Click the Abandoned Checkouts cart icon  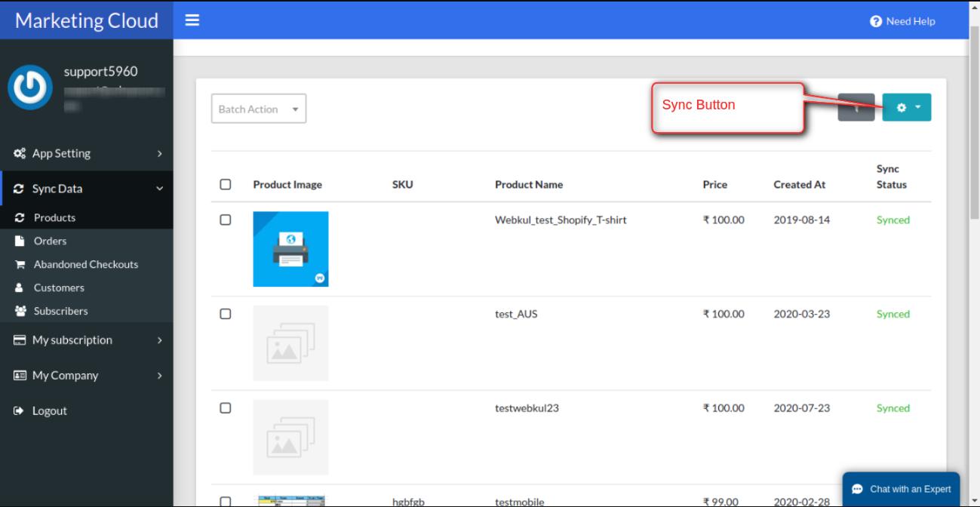(x=20, y=265)
